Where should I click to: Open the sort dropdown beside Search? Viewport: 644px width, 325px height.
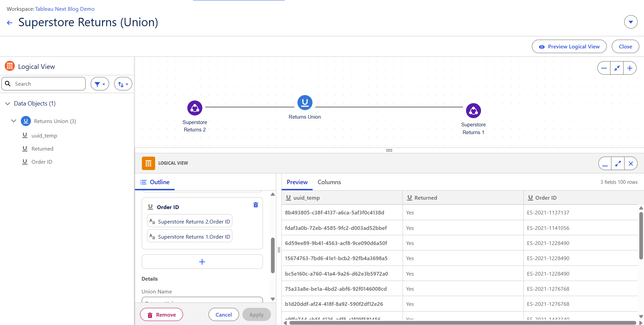123,84
